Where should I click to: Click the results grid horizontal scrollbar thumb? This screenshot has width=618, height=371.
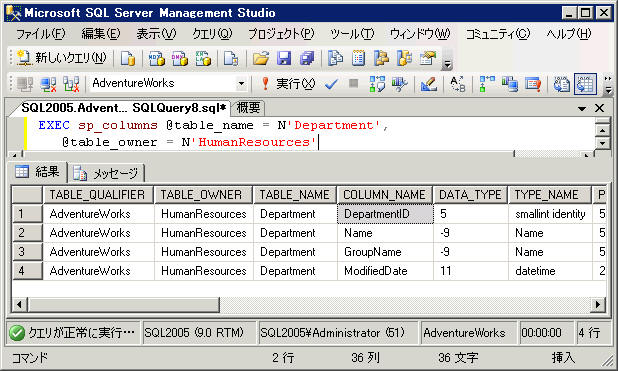tap(123, 304)
